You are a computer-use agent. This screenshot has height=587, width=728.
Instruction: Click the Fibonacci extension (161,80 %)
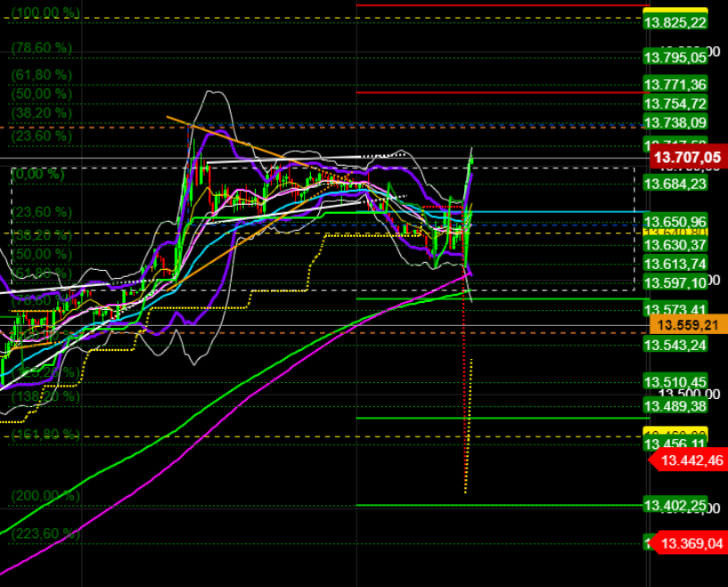point(46,433)
